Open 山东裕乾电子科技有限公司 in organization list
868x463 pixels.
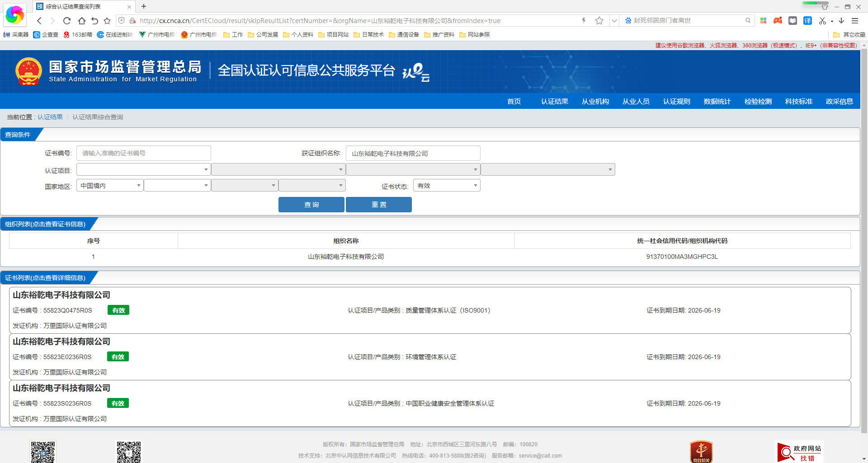[345, 257]
